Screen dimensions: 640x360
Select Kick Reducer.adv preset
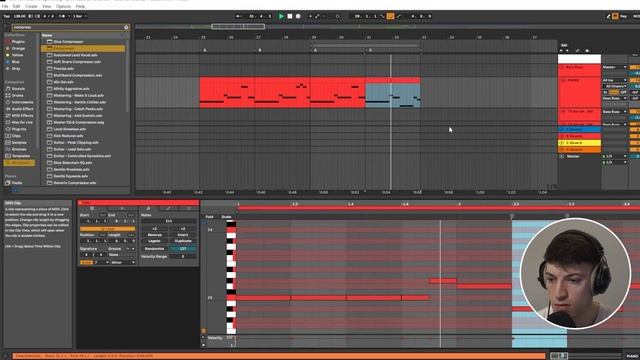68,136
